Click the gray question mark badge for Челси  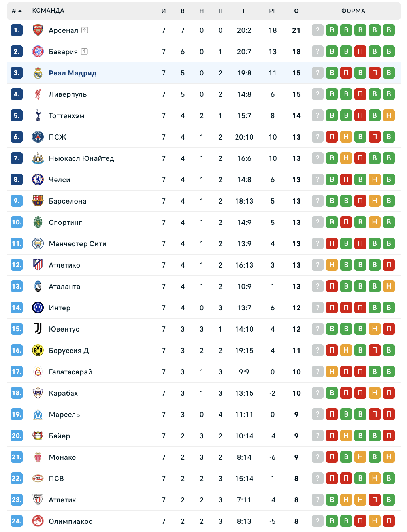[x=318, y=179]
